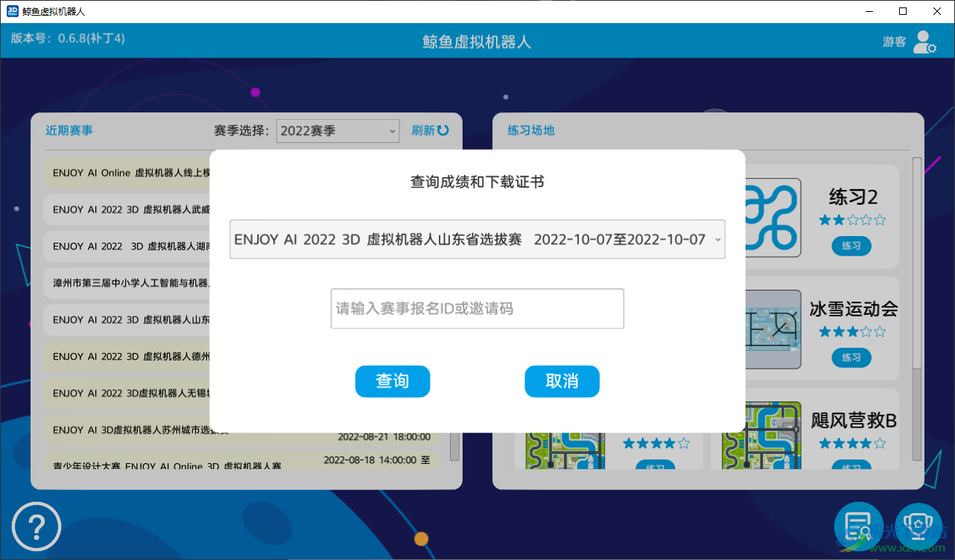This screenshot has width=955, height=560.
Task: Click the 赛季选择 label
Action: point(241,131)
